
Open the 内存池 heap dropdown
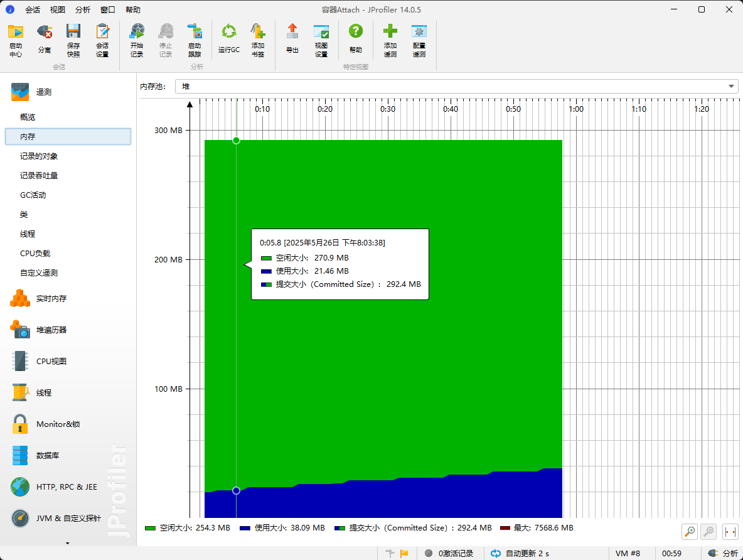point(457,86)
